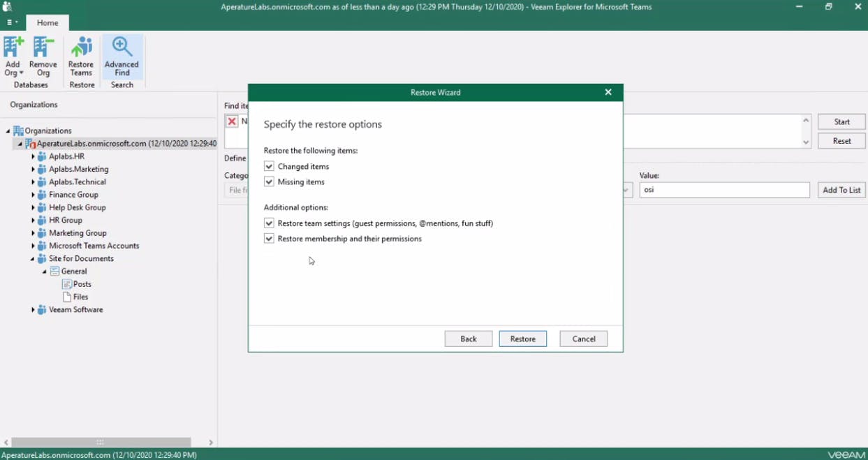Toggle Restore membership and permissions checkbox
Screen dimensions: 868x460
(x=269, y=239)
